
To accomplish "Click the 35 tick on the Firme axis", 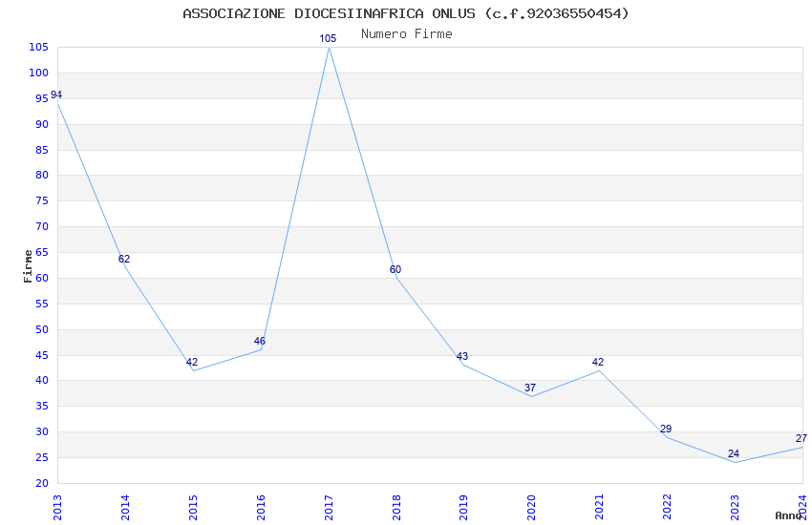I will pyautogui.click(x=42, y=406).
